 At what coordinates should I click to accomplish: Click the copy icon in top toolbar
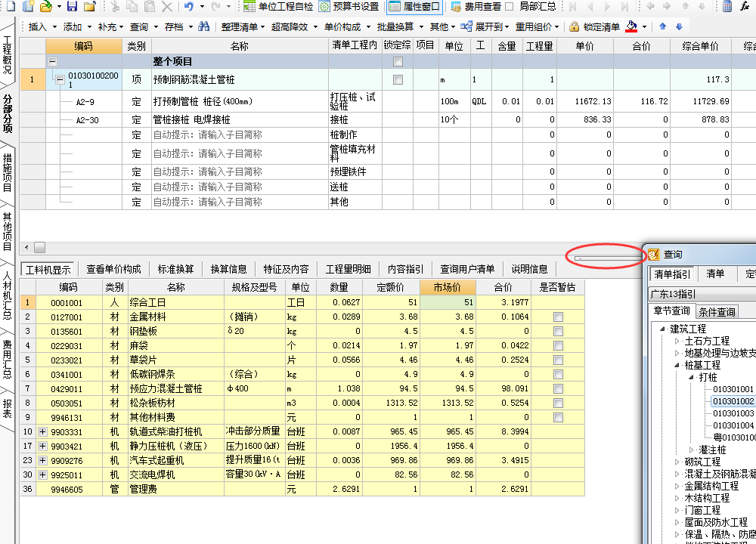click(x=132, y=6)
